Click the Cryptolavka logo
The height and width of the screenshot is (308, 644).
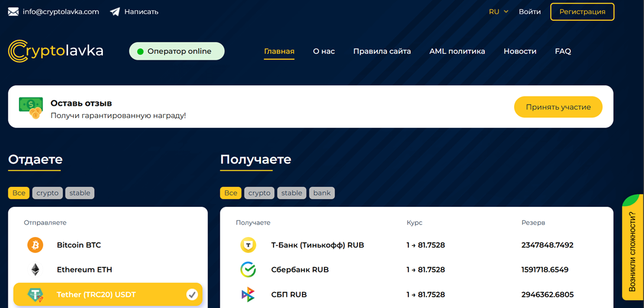click(56, 51)
